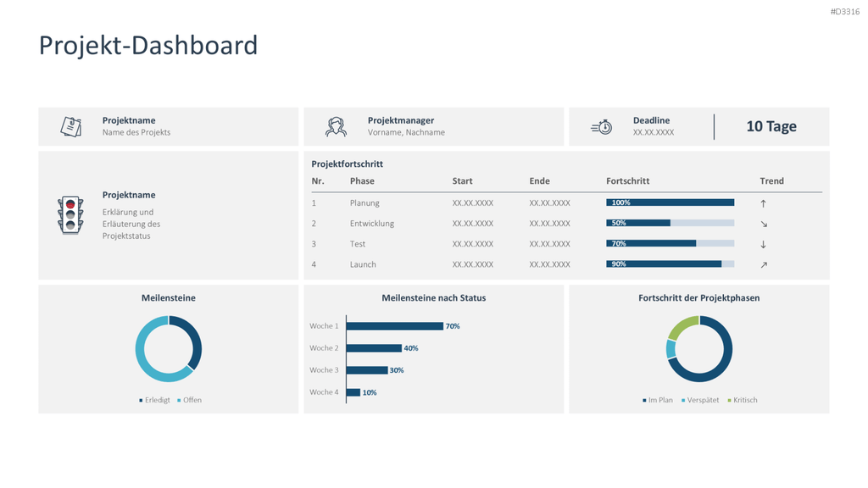The height and width of the screenshot is (488, 868).
Task: Click the '10 Tage' countdown text
Action: [x=771, y=126]
